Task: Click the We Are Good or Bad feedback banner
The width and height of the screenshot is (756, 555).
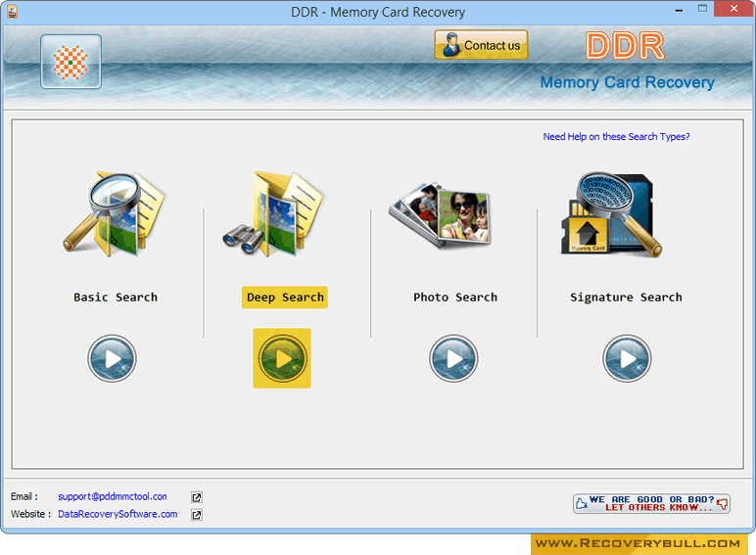Action: pyautogui.click(x=651, y=503)
